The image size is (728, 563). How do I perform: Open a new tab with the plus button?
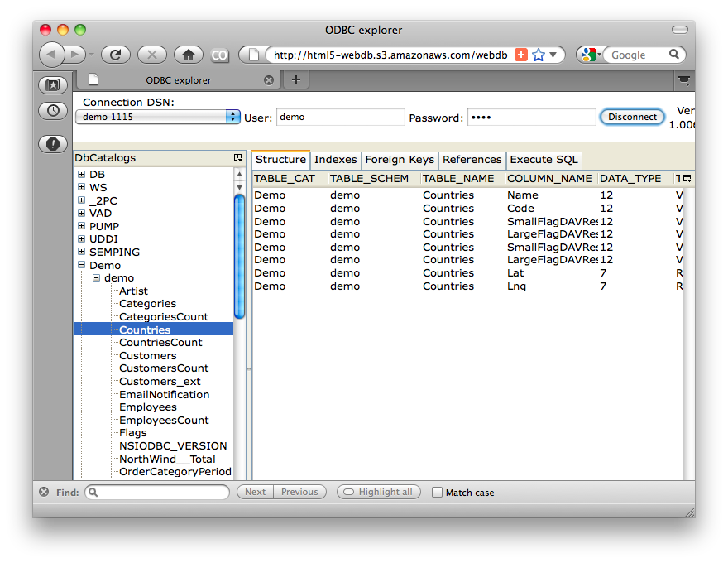coord(295,79)
